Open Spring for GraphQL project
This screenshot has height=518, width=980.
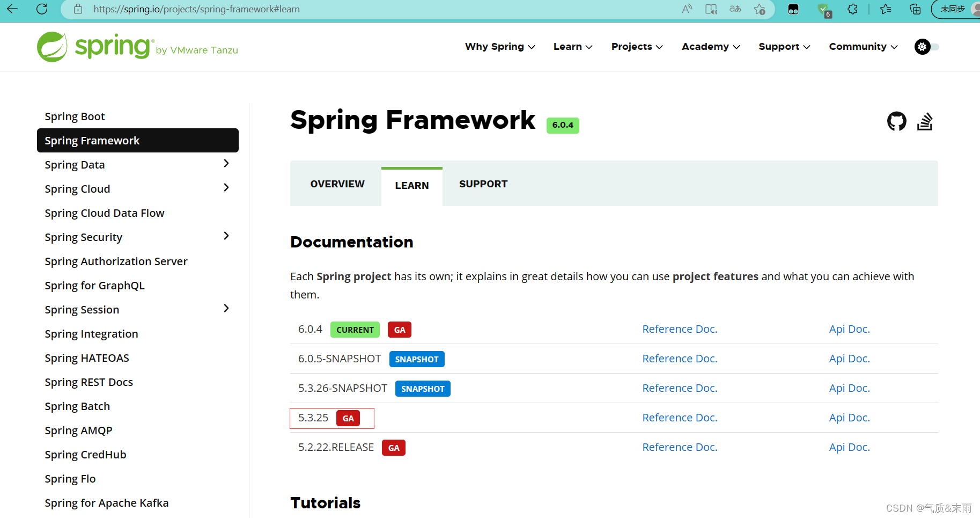(95, 286)
